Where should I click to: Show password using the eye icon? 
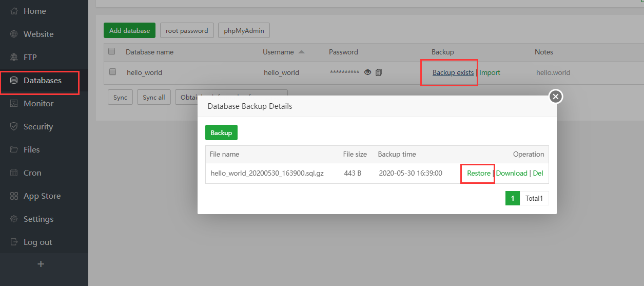coord(367,72)
